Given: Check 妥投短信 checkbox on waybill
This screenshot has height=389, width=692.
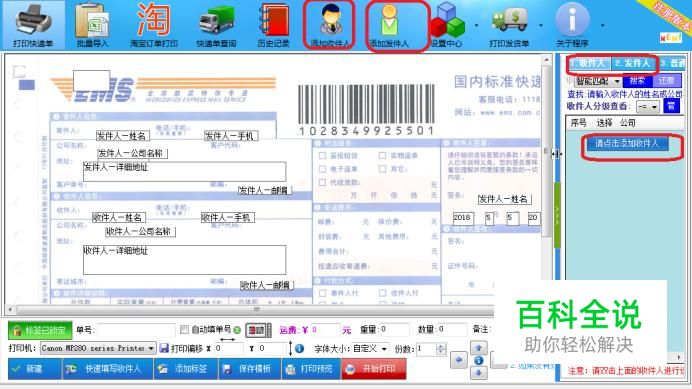Looking at the screenshot, I should tap(322, 155).
